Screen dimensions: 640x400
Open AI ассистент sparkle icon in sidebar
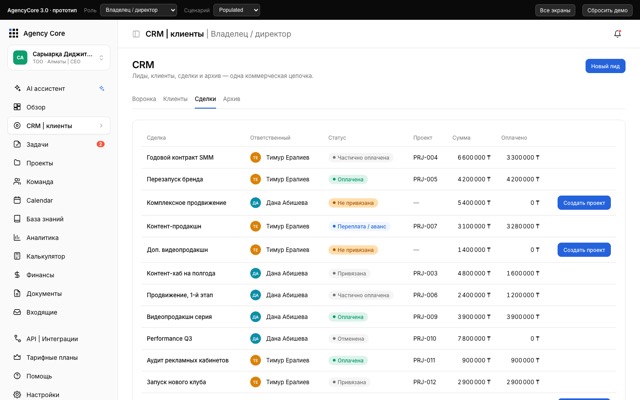point(17,88)
